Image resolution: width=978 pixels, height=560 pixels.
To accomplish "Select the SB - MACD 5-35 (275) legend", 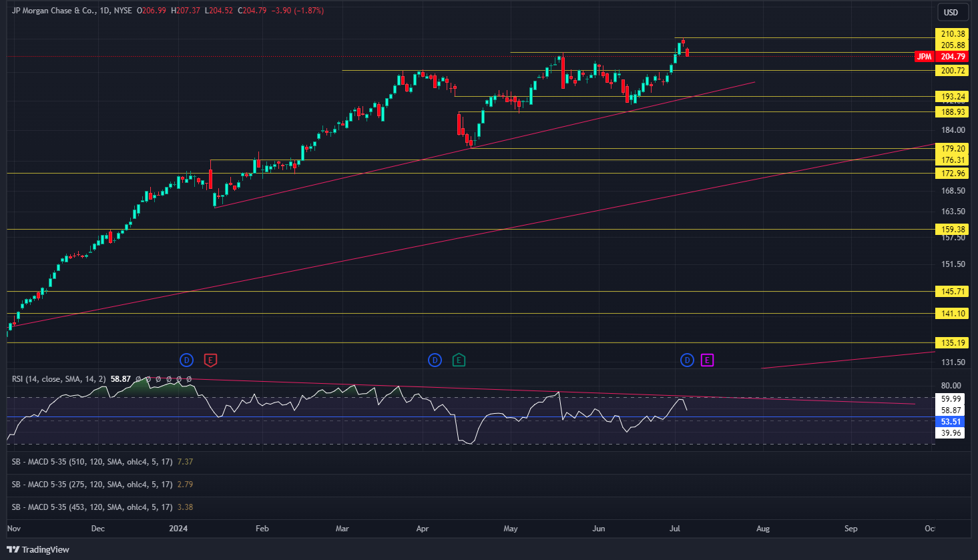I will pyautogui.click(x=92, y=484).
